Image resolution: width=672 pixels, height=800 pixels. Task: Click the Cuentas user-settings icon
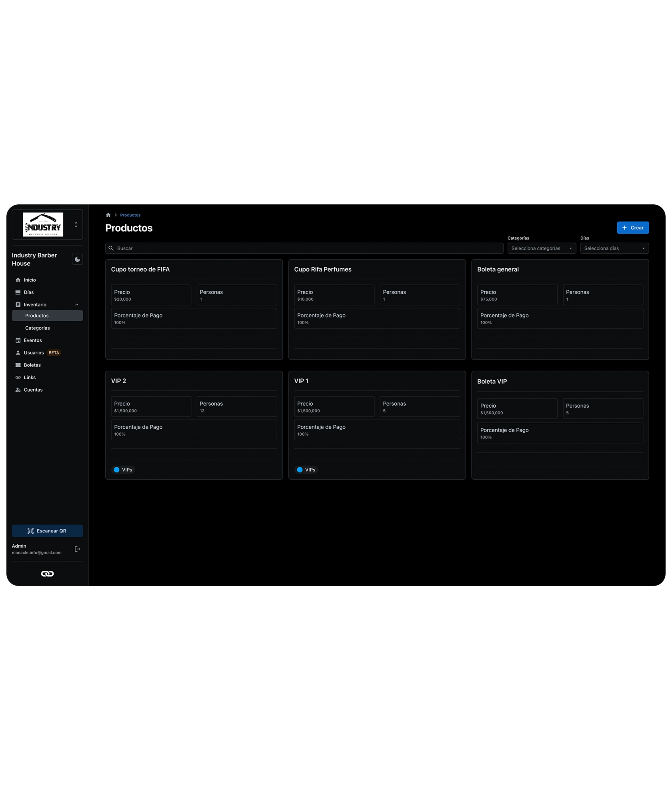[18, 390]
